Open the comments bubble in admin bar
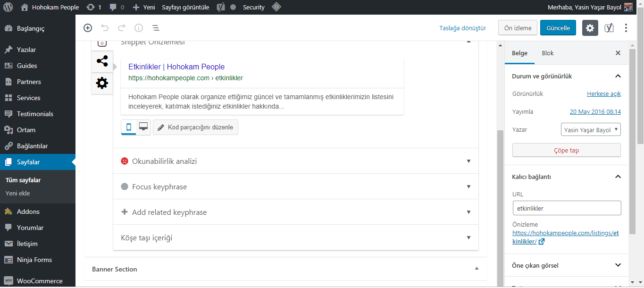644x288 pixels. point(117,7)
